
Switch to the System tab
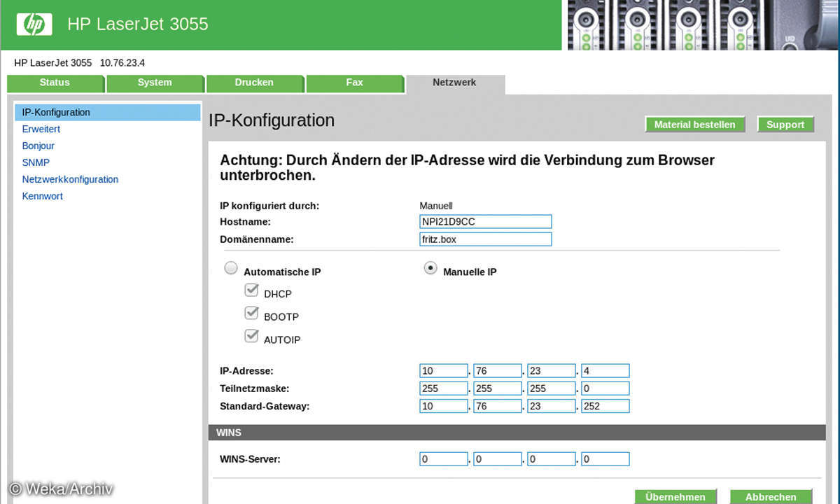point(155,83)
